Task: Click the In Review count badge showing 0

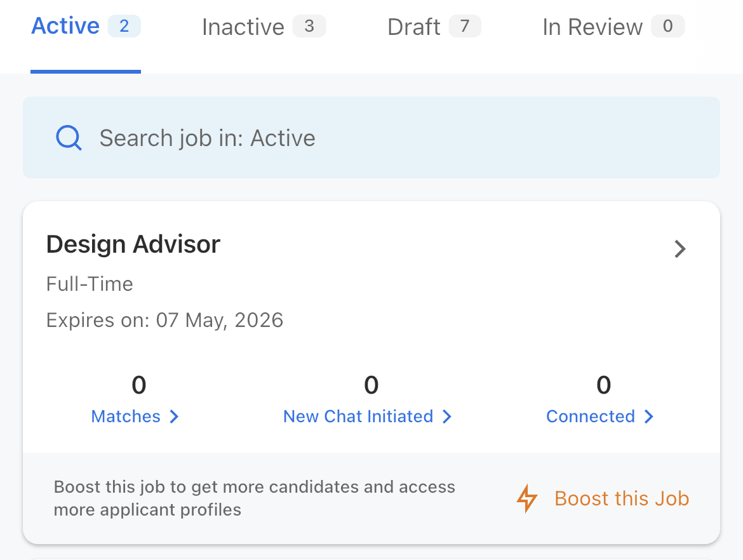Action: 667,27
